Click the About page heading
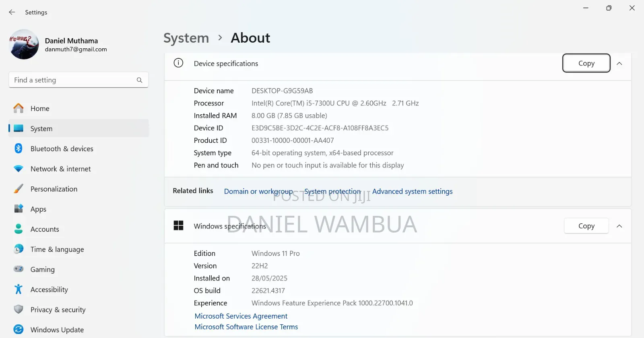644x338 pixels. point(250,38)
